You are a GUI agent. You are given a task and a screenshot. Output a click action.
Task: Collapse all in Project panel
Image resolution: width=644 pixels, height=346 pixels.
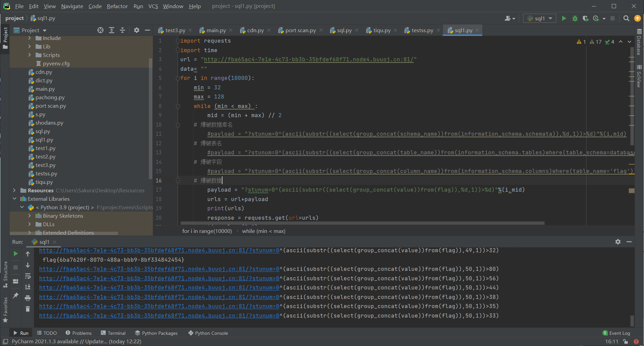click(x=122, y=30)
